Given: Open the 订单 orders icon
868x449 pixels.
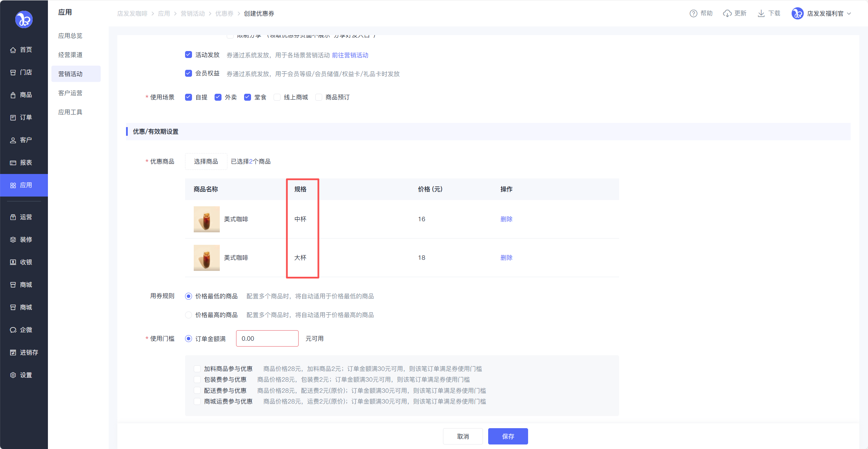Looking at the screenshot, I should click(x=13, y=118).
